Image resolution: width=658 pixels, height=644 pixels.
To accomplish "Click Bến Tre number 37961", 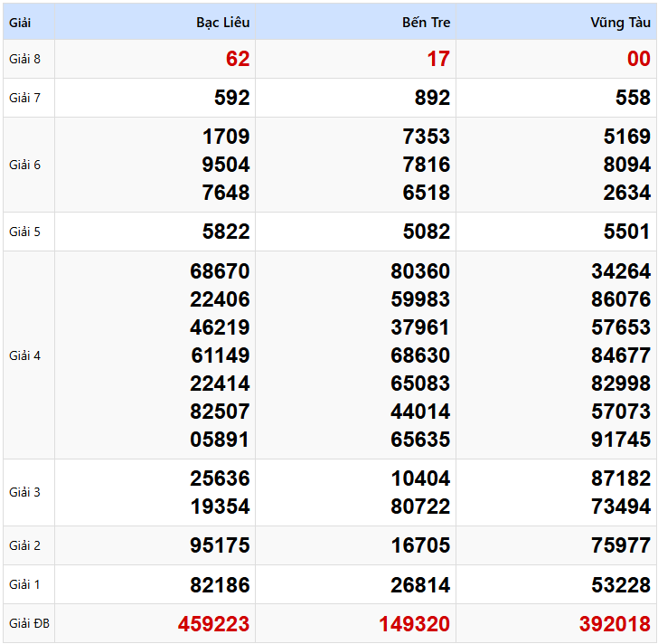I will point(420,327).
